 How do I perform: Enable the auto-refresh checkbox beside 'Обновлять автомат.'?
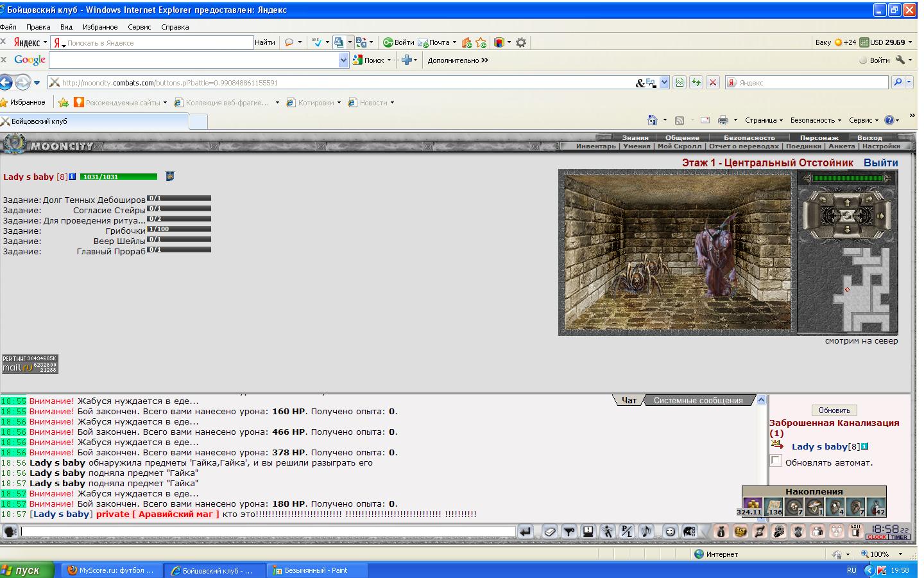click(x=776, y=460)
